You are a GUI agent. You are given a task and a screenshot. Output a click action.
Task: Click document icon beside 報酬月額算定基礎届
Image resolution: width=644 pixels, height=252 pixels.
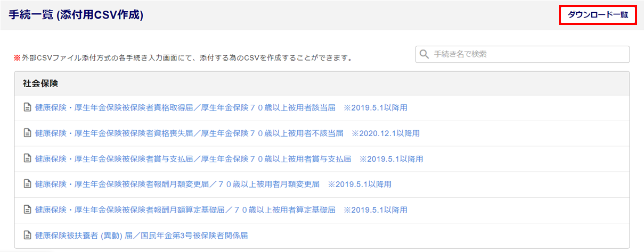coord(27,210)
